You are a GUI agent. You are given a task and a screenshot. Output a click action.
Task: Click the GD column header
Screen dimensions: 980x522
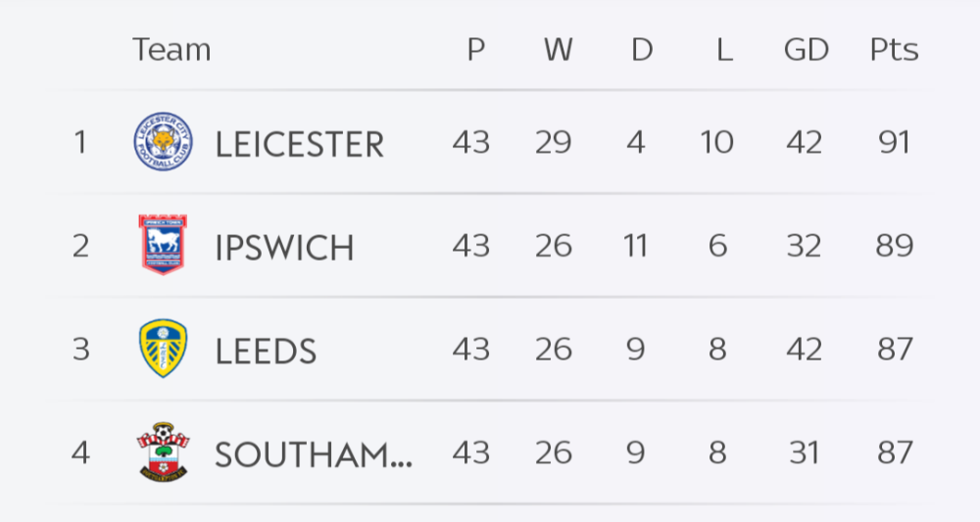806,50
